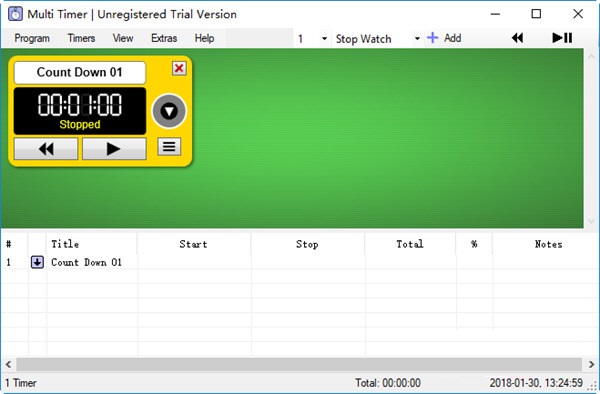The image size is (600, 394).
Task: Expand the timer count dropdown showing 1
Action: tap(324, 39)
